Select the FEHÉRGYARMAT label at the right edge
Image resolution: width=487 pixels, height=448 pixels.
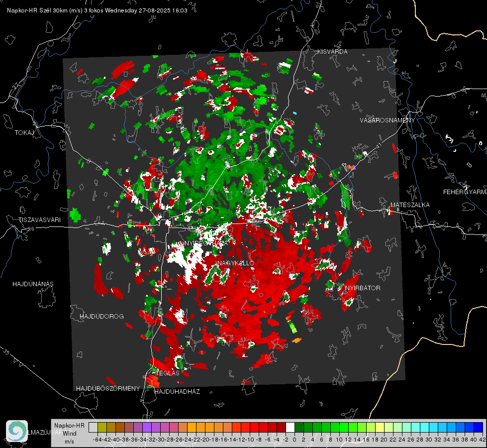465,192
